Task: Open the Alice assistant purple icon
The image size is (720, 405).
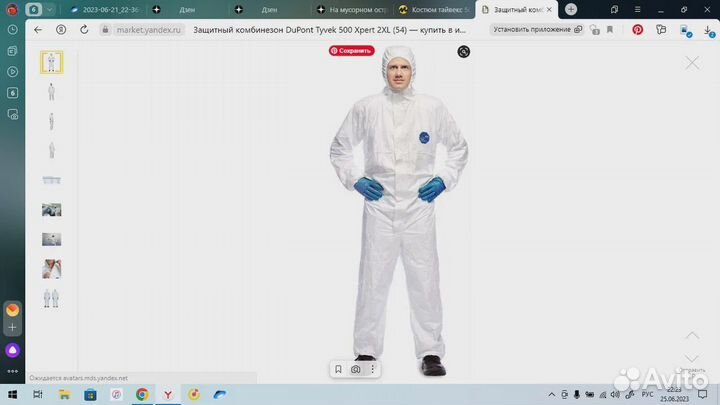Action: click(12, 350)
